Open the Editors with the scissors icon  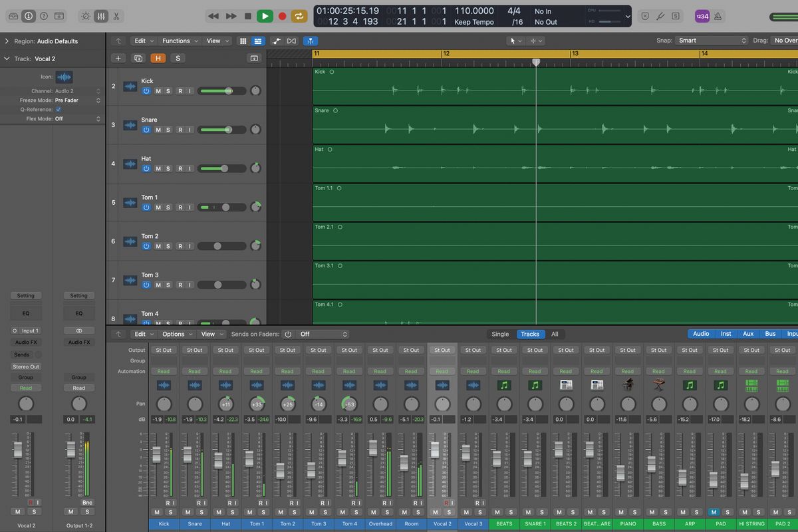coord(116,15)
